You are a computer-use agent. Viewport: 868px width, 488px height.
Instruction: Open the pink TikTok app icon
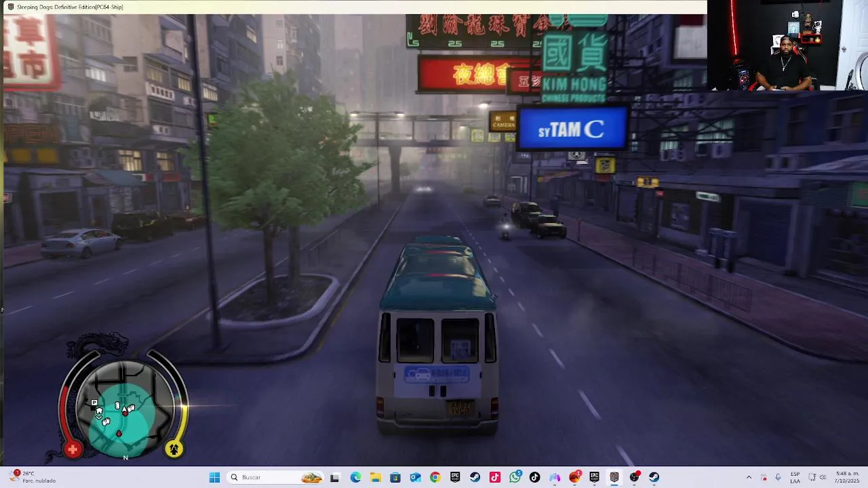pyautogui.click(x=494, y=477)
